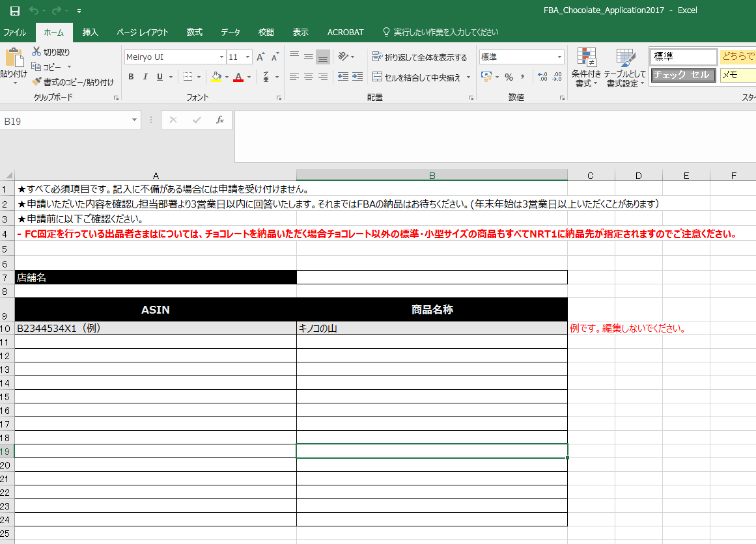Click the Cut (切り取り) scissors icon
This screenshot has height=544, width=756.
tap(36, 52)
